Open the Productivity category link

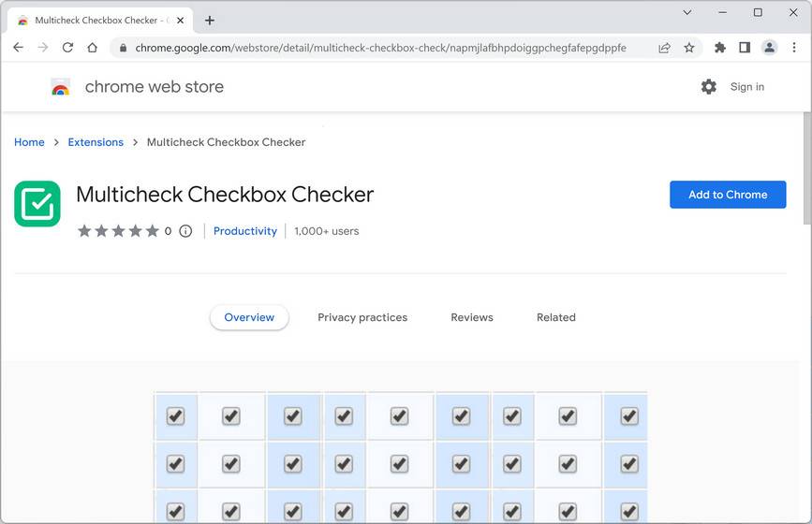point(245,231)
